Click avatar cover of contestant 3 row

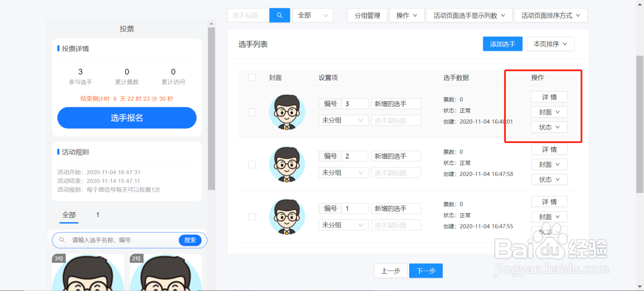(x=287, y=112)
